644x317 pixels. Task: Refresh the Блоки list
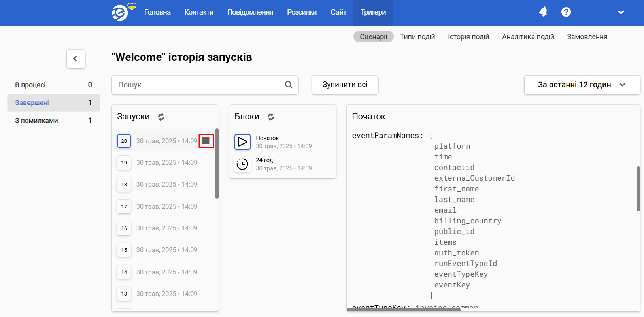coord(271,117)
